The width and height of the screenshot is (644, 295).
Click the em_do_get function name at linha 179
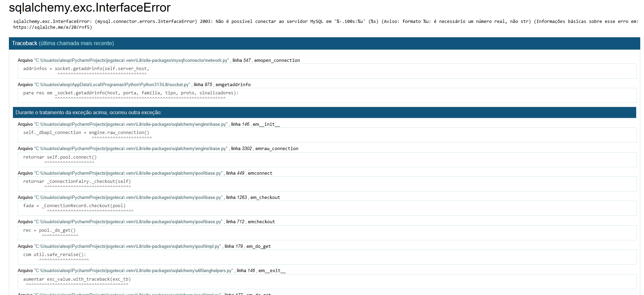coord(258,246)
